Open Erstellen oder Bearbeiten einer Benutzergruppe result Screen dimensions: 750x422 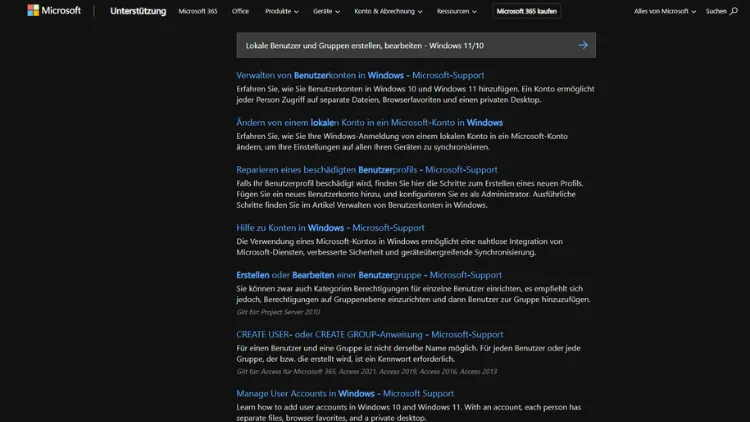coord(369,275)
